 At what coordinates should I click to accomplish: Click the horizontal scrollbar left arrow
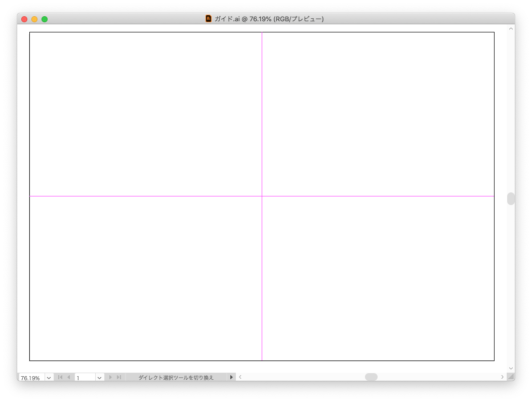(x=240, y=377)
